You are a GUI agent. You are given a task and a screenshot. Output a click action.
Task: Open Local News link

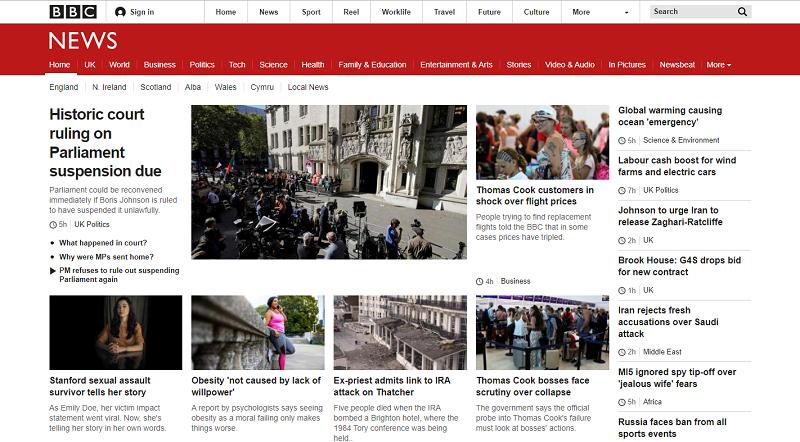pos(308,87)
